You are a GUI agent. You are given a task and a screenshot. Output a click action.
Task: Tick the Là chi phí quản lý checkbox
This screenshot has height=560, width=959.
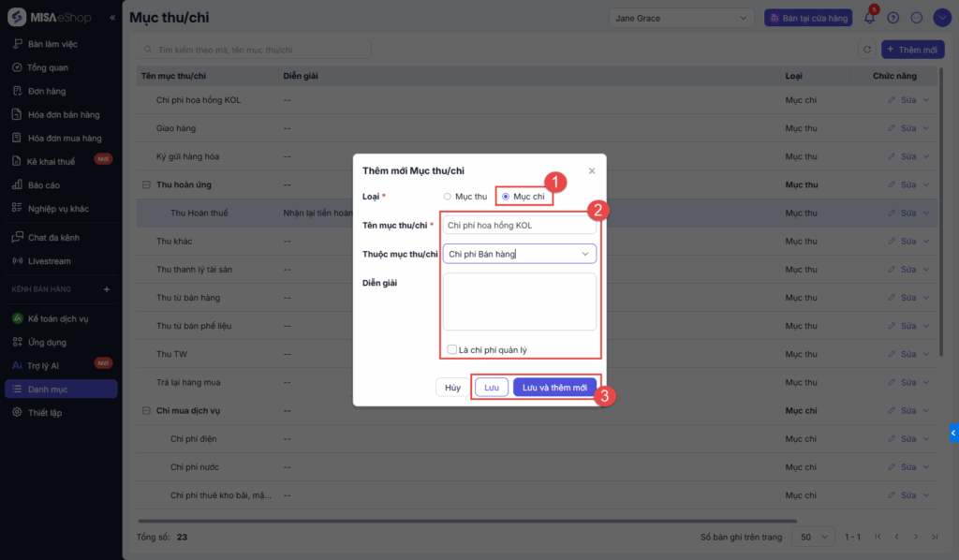[452, 350]
